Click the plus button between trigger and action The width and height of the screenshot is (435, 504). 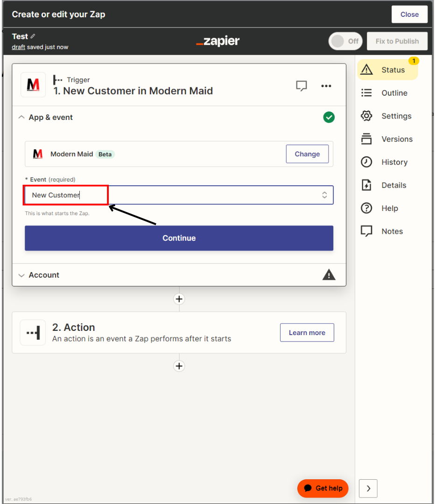[x=179, y=299]
